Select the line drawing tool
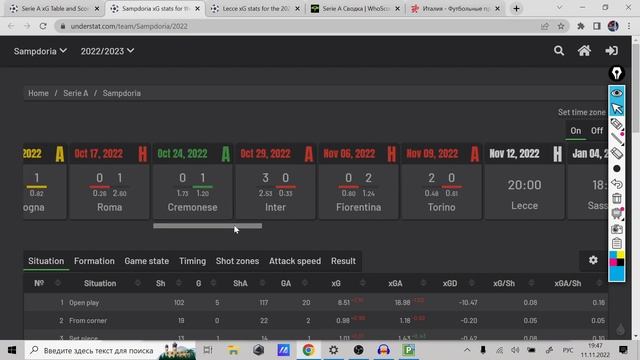 tap(617, 138)
